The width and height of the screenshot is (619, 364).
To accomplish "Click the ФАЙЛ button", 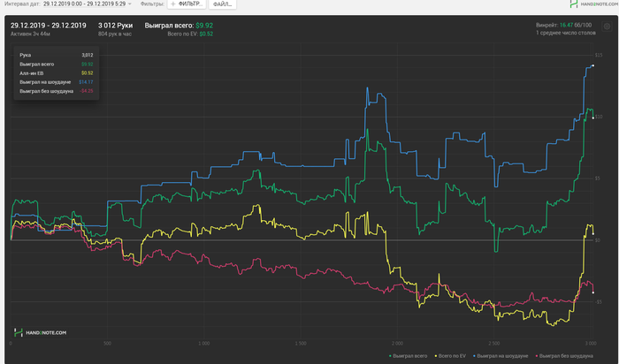I will (x=223, y=4).
